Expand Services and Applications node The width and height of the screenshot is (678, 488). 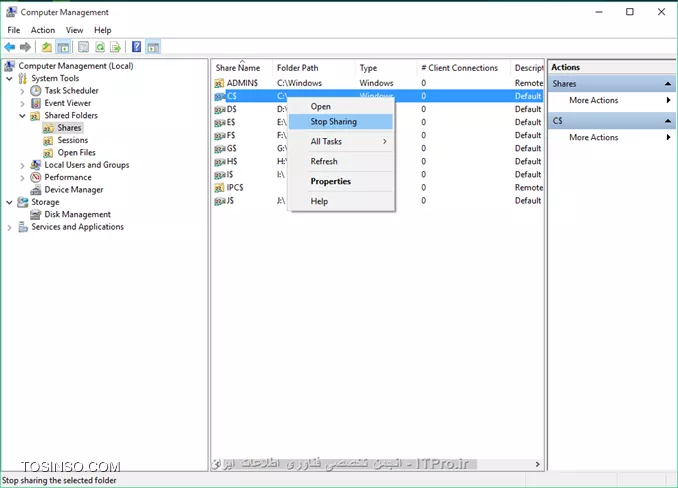[x=10, y=227]
